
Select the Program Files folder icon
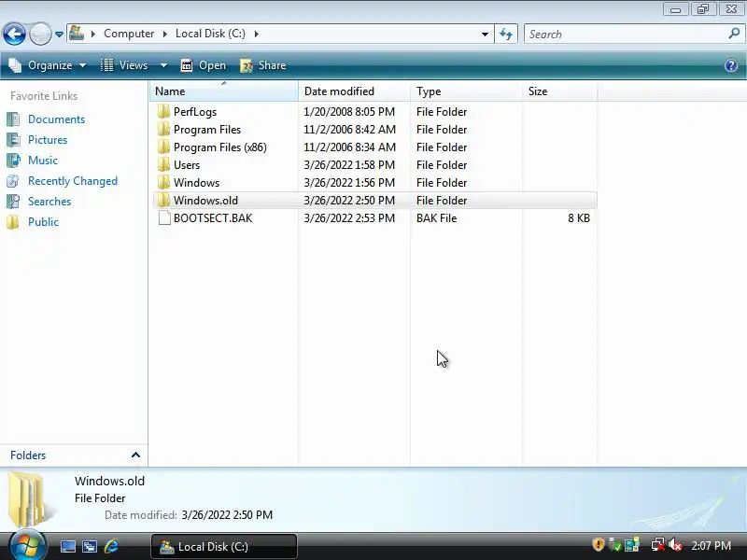pos(163,129)
